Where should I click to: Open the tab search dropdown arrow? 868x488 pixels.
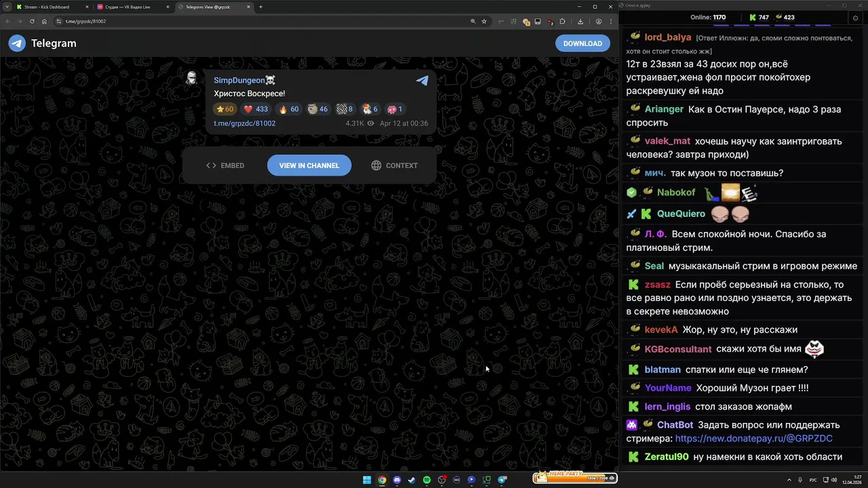point(7,7)
